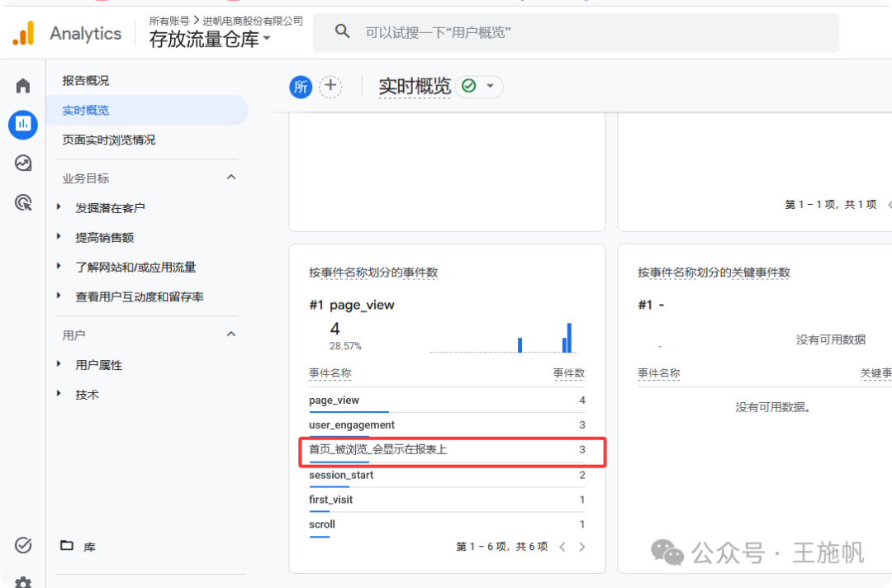
Task: Expand 了解网站和/或应用流量 item
Action: click(x=59, y=266)
